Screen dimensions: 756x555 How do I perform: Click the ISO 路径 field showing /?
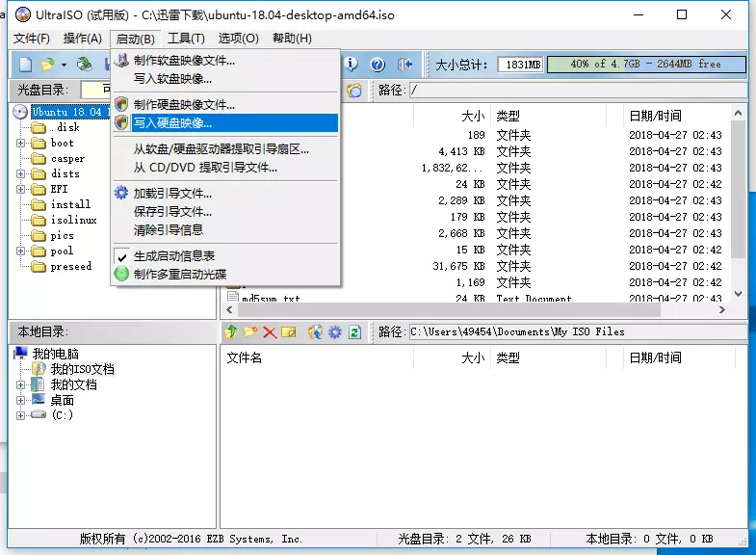click(578, 91)
